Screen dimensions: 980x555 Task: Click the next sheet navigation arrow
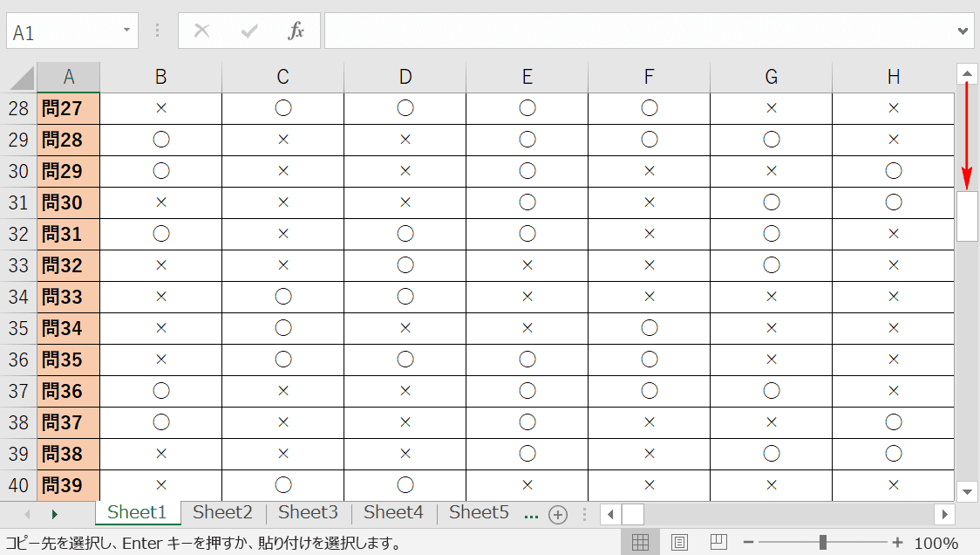coord(54,514)
